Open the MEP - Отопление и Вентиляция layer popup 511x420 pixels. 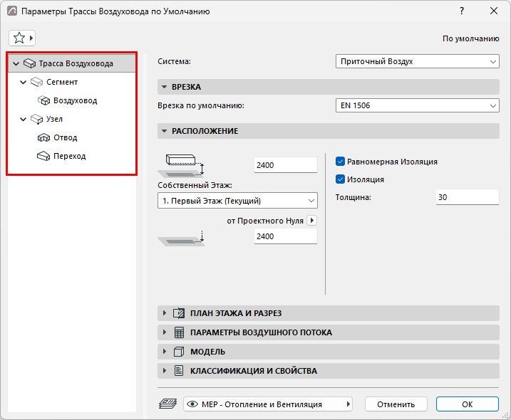click(268, 404)
